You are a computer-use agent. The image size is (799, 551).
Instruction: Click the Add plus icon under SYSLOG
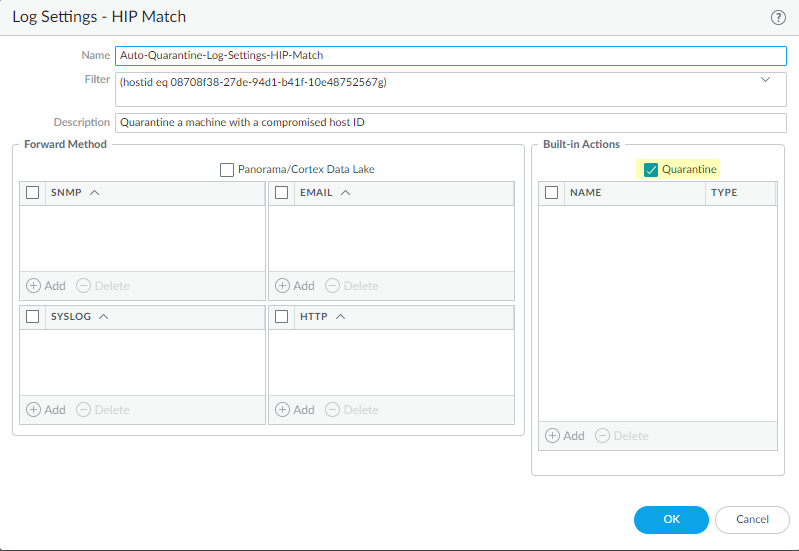point(34,410)
